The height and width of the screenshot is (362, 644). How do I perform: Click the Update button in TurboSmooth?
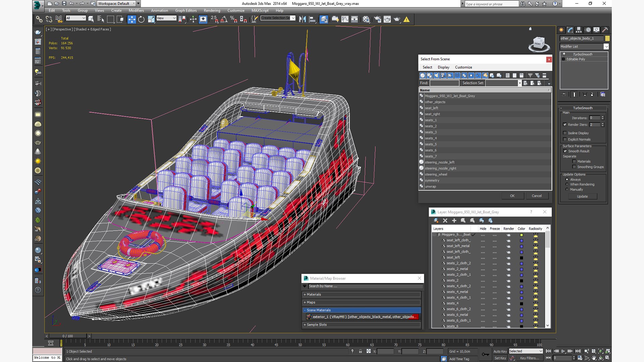(x=582, y=196)
